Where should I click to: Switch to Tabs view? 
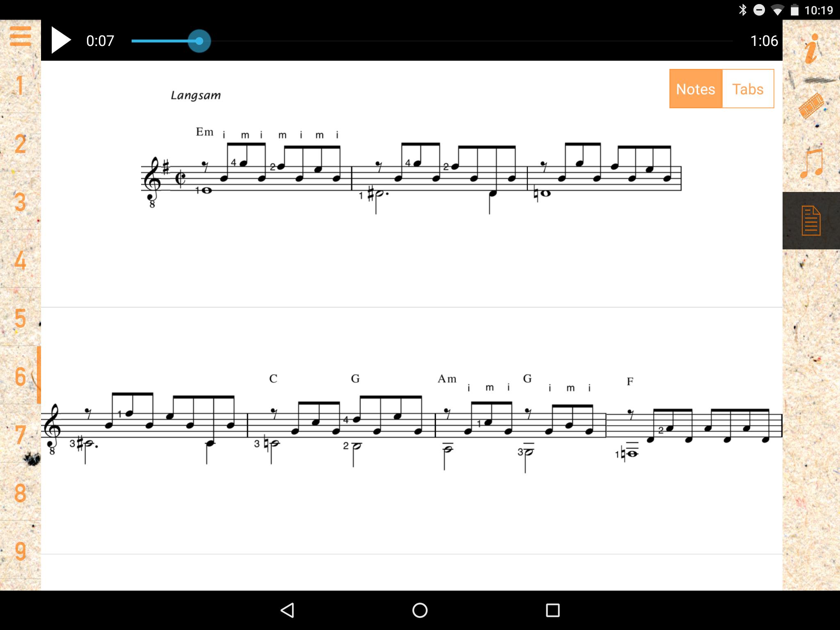click(x=748, y=89)
